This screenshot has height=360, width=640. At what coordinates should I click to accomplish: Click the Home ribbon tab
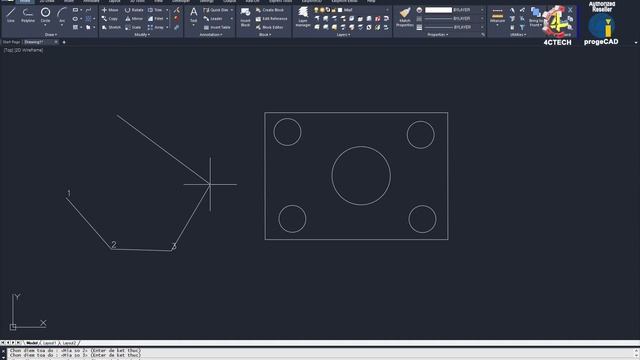[25, 2]
